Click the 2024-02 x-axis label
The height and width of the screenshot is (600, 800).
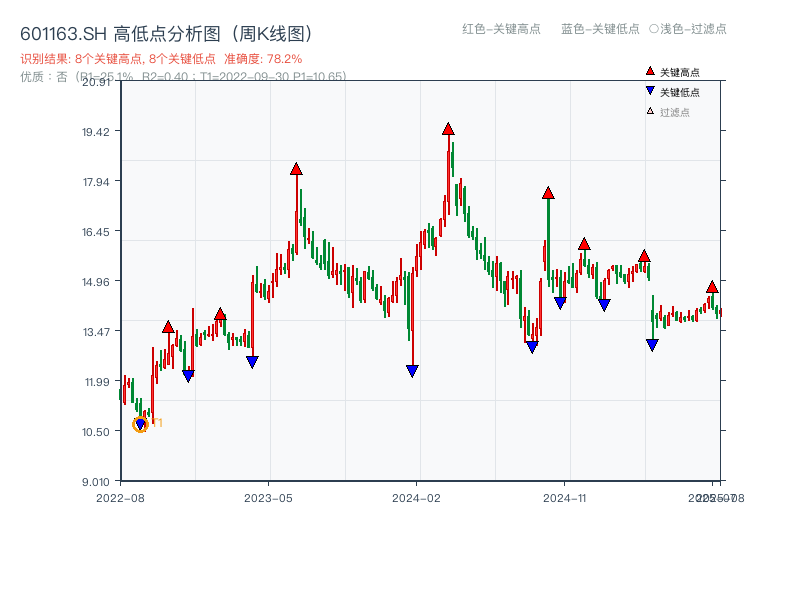pos(416,498)
